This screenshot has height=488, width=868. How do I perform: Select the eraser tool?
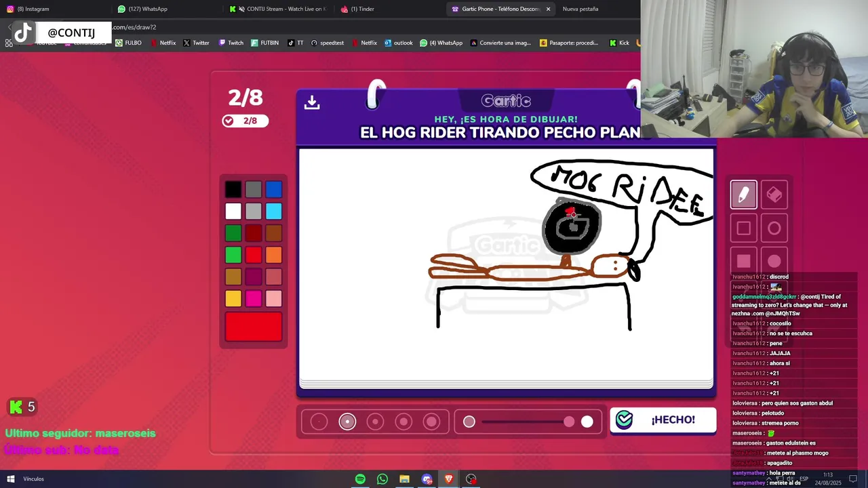click(774, 195)
